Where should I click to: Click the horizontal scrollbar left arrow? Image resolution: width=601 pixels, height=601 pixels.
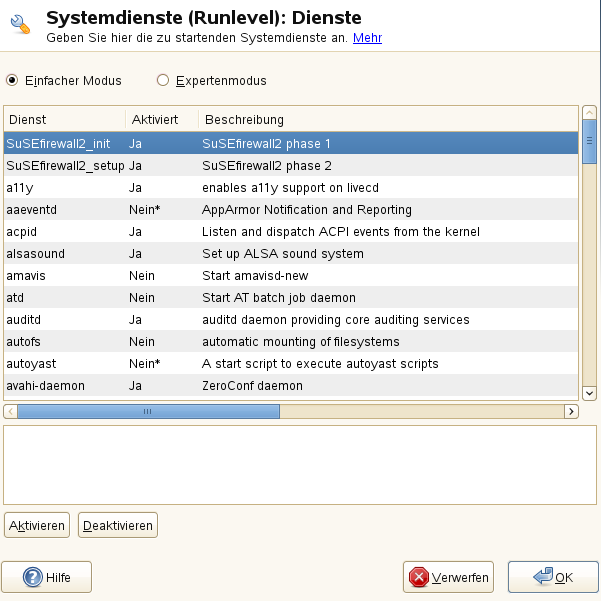10,412
